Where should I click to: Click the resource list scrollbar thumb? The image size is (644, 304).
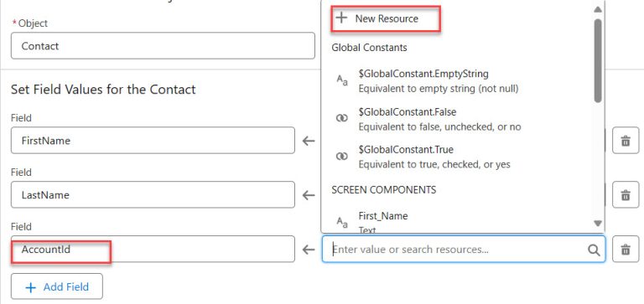[x=598, y=61]
